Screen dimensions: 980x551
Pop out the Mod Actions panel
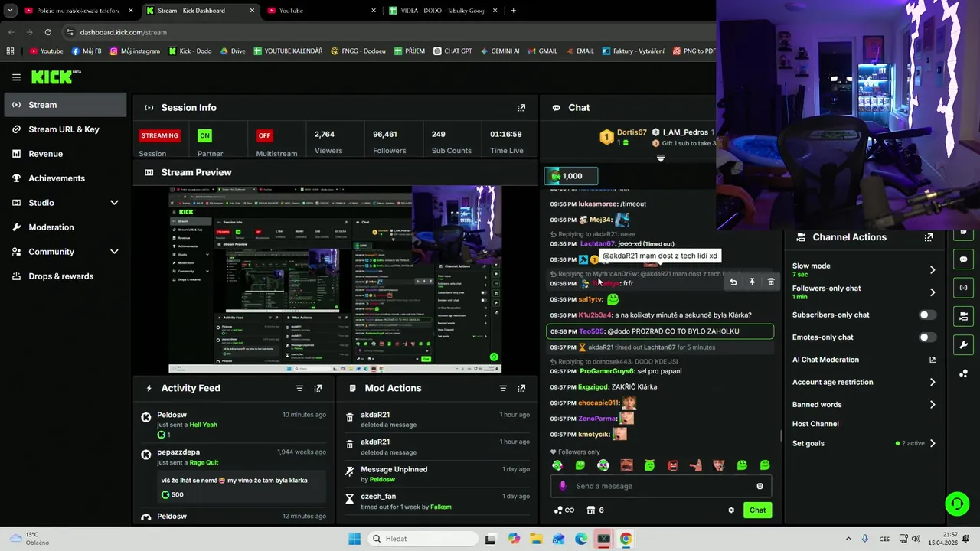[521, 388]
